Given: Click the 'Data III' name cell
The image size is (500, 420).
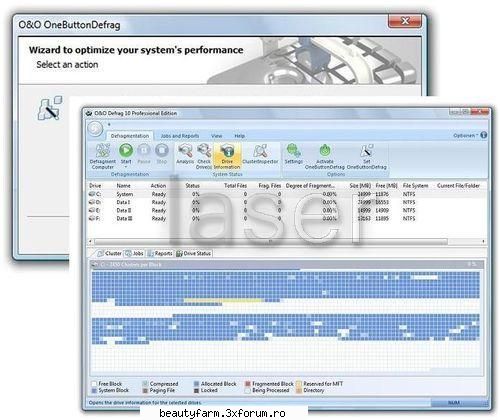Looking at the screenshot, I should point(125,218).
